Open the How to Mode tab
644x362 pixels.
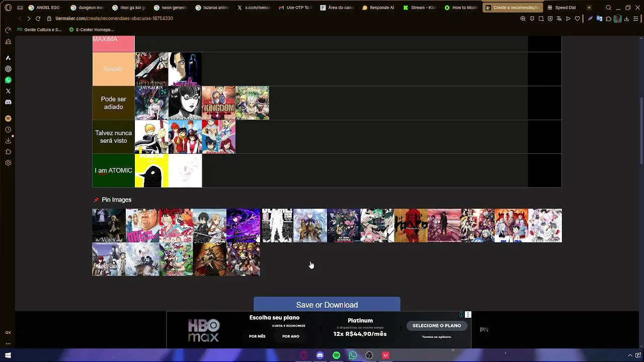[x=461, y=8]
